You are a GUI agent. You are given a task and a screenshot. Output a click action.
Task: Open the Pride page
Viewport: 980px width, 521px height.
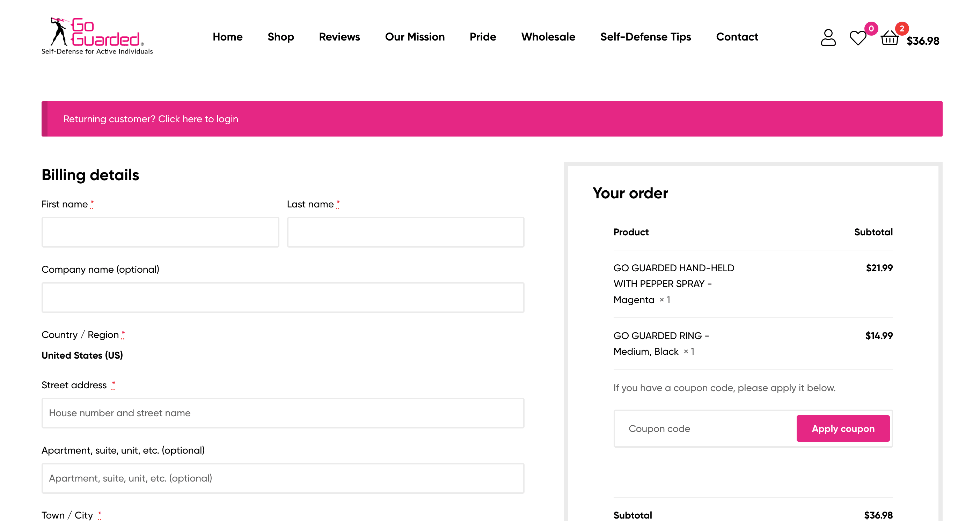[482, 37]
